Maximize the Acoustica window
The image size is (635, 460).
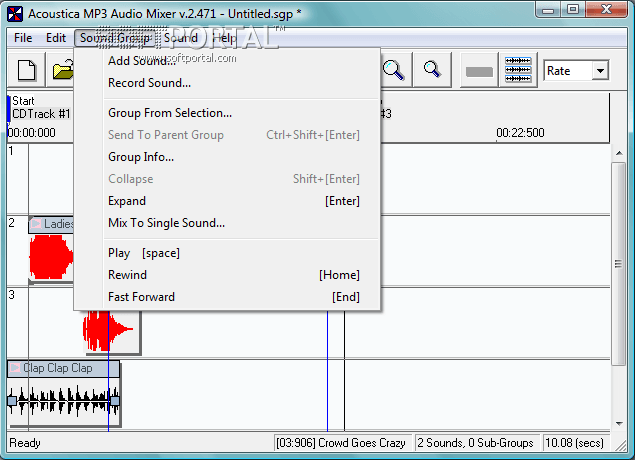pyautogui.click(x=573, y=9)
